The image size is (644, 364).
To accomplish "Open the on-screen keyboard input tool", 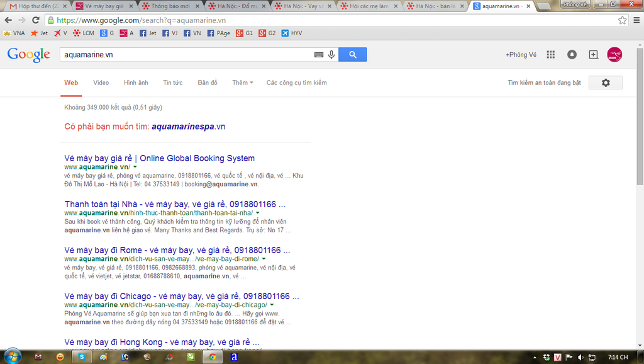I will click(x=319, y=55).
